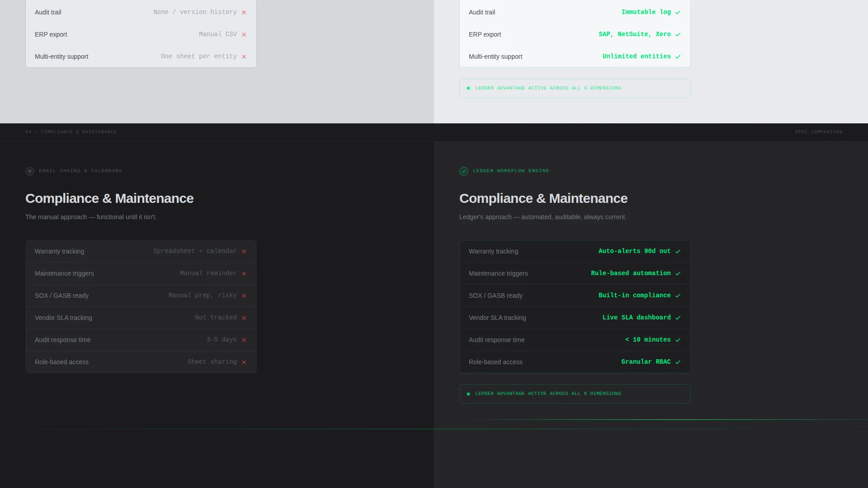
Task: Click the left 'Compliance & Maintenance' heading
Action: coord(109,198)
